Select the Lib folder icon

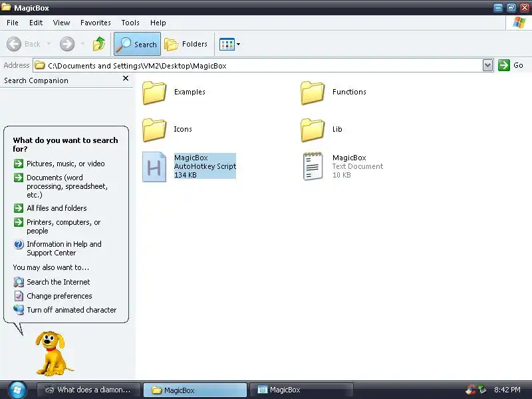313,129
